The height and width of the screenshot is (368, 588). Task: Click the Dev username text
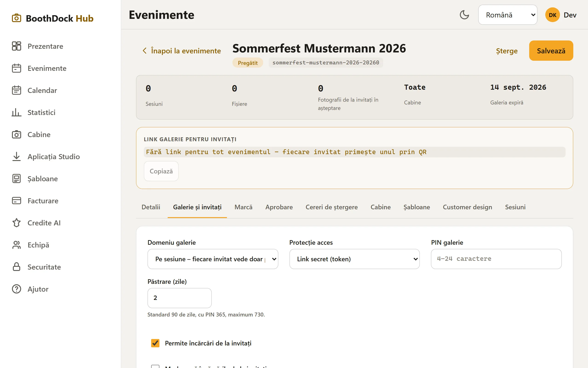[x=570, y=15]
